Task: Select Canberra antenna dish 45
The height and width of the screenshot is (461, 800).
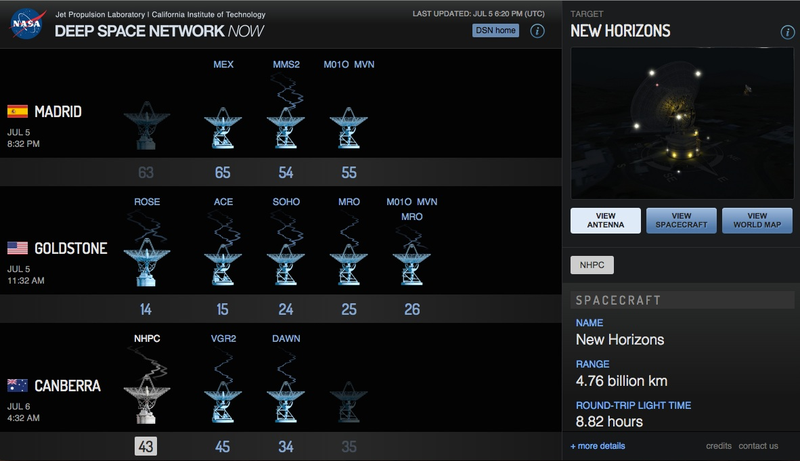Action: click(223, 401)
